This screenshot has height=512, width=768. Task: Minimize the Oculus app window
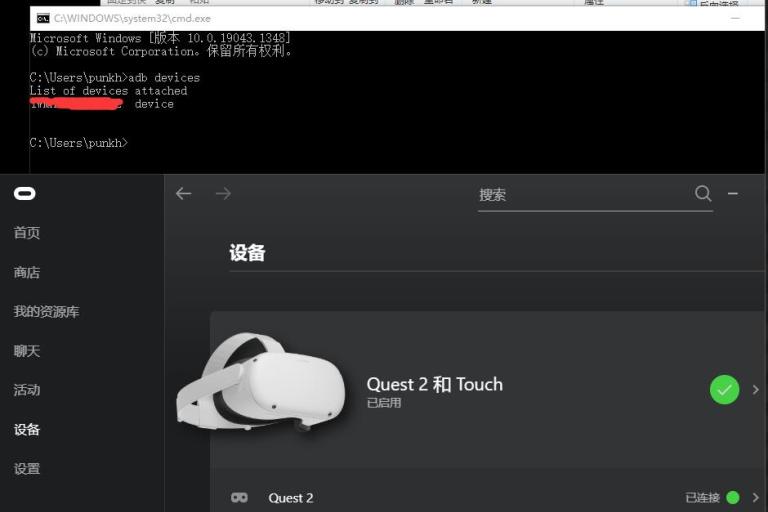(733, 194)
